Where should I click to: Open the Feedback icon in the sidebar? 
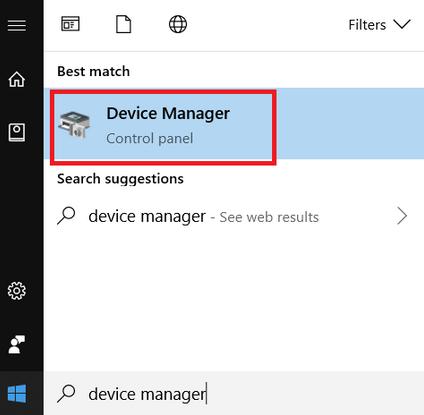[17, 344]
